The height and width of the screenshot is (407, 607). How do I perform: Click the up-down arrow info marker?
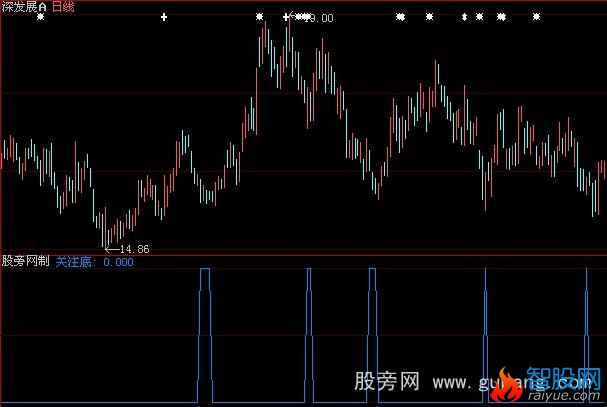point(464,17)
